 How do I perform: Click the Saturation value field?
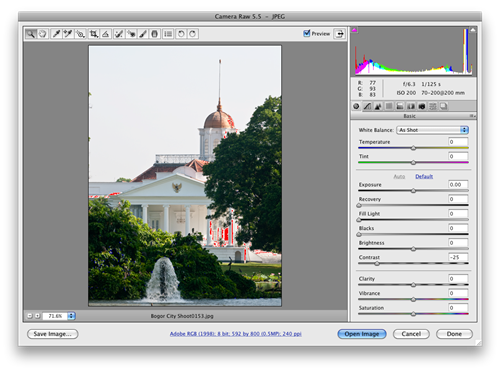pyautogui.click(x=458, y=308)
